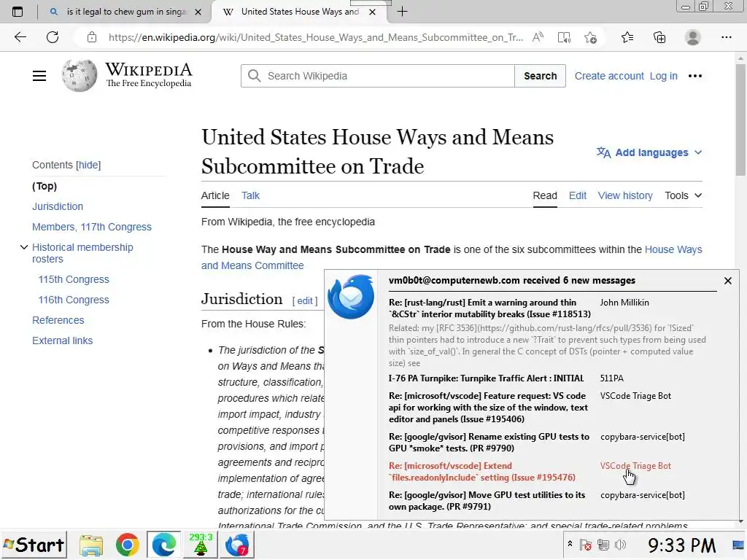Open the Edge tab actions menu icon
The height and width of the screenshot is (560, 747).
tap(18, 12)
